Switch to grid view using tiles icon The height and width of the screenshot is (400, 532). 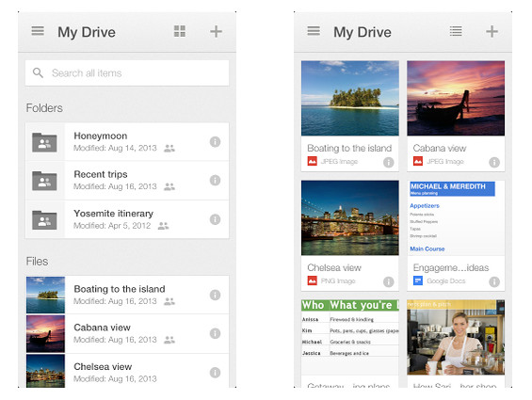point(180,31)
